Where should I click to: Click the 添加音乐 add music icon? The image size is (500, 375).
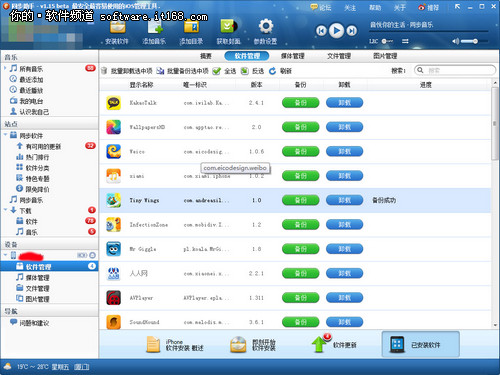pyautogui.click(x=154, y=27)
